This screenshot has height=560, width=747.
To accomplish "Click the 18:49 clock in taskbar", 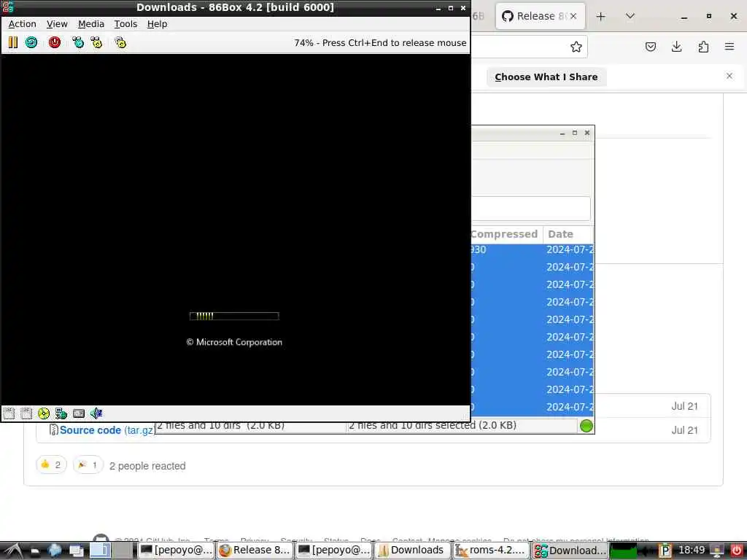I will [692, 551].
